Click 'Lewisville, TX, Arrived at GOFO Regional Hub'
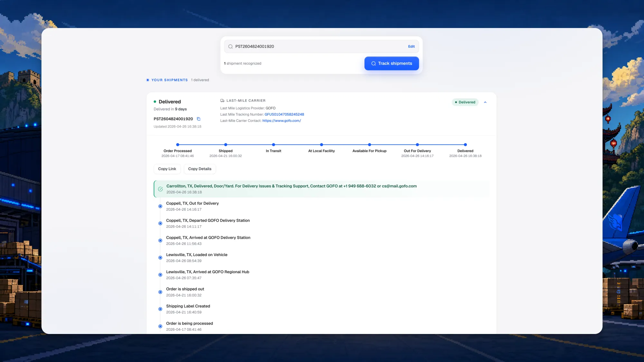The image size is (644, 362). (x=208, y=272)
